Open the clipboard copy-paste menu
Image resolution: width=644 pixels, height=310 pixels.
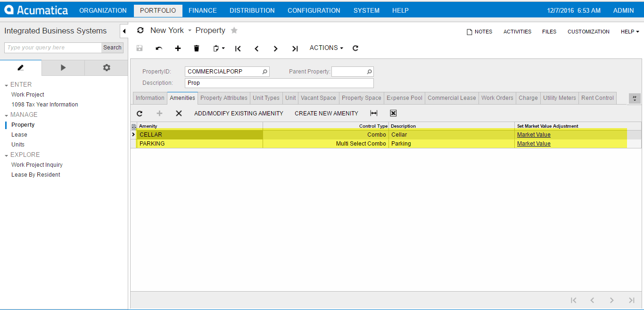pyautogui.click(x=219, y=48)
